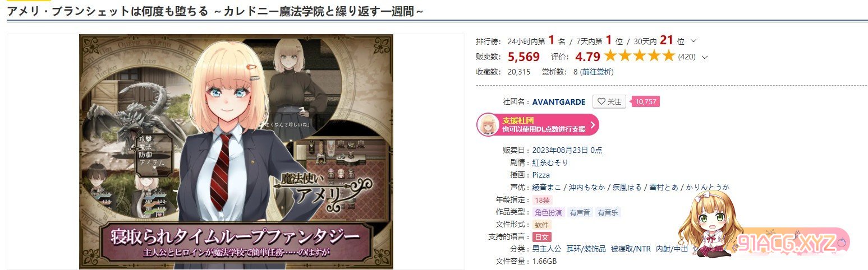Image resolution: width=868 pixels, height=270 pixels.
Task: Follow the 前往赏析 link
Action: (x=597, y=72)
